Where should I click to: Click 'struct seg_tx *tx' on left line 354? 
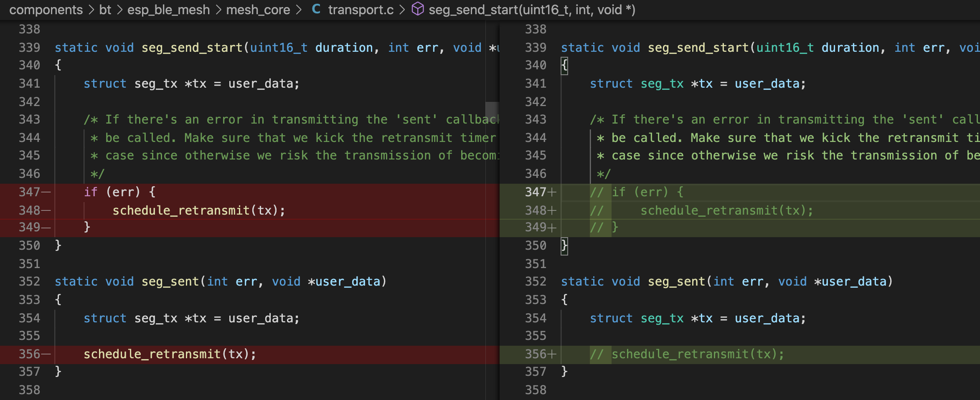(x=145, y=318)
